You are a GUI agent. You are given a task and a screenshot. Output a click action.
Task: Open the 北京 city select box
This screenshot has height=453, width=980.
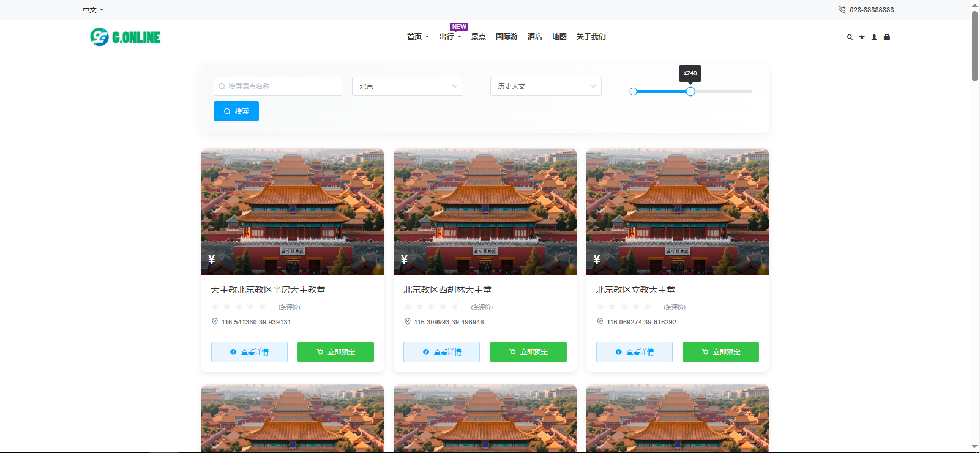pos(408,86)
